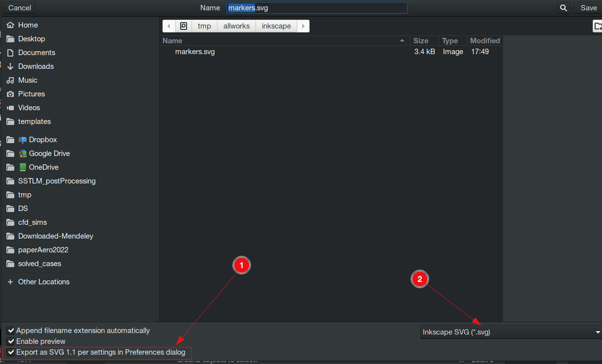Go forward with the path bar right arrow
This screenshot has height=364, width=602.
pos(303,26)
